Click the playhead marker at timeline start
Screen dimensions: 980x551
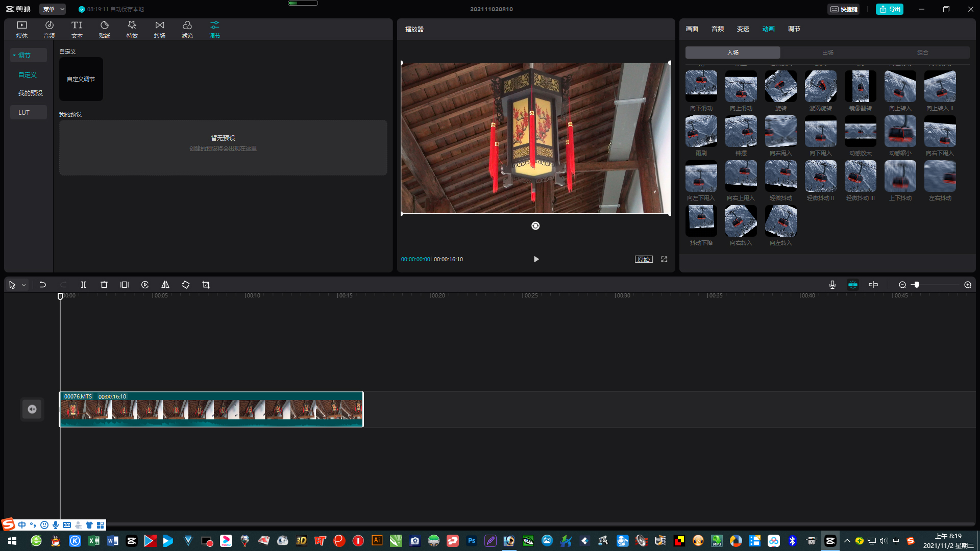coord(60,296)
